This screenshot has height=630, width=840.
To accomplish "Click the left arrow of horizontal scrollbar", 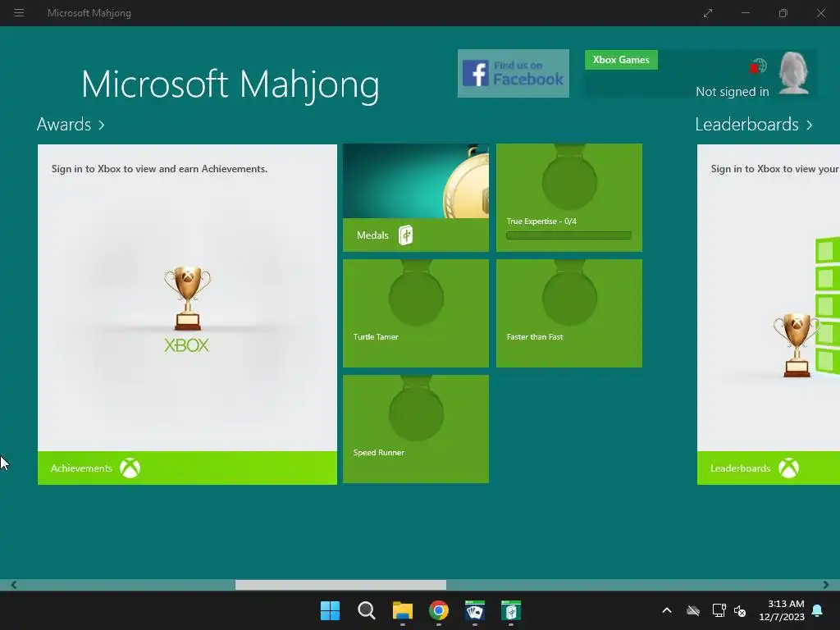I will tap(13, 585).
